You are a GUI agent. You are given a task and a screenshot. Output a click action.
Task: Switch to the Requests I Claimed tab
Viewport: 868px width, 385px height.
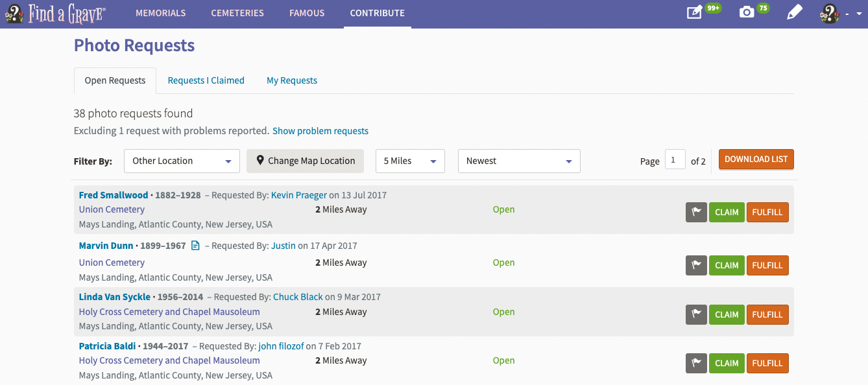(206, 80)
